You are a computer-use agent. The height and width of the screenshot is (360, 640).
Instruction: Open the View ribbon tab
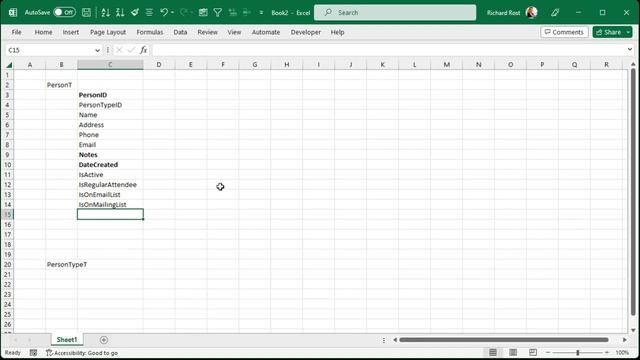[x=234, y=32]
